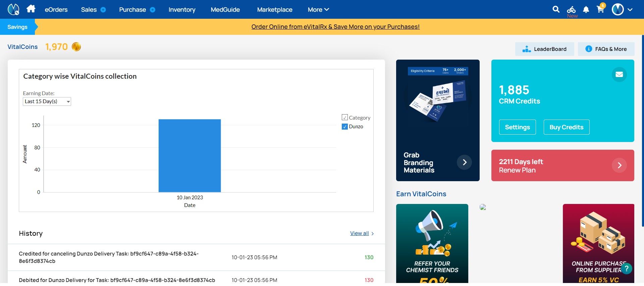Open the help question mark bubble
Screen dimensions: 644x286
tap(626, 268)
